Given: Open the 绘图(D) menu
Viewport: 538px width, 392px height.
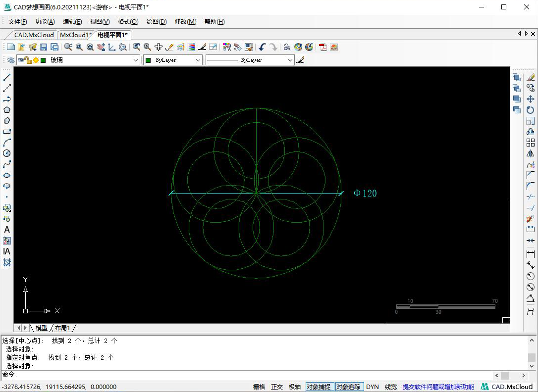Looking at the screenshot, I should tap(157, 22).
